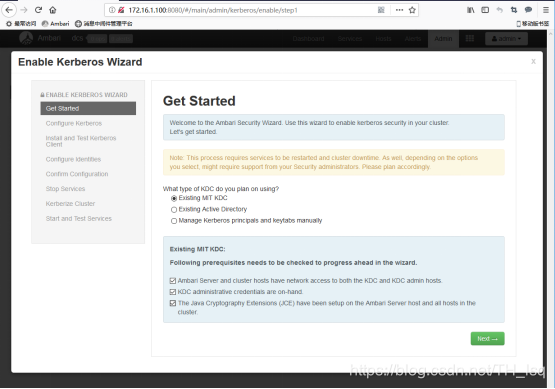Click the QR code icon in the address bar
555x389 pixels.
pyautogui.click(x=381, y=10)
